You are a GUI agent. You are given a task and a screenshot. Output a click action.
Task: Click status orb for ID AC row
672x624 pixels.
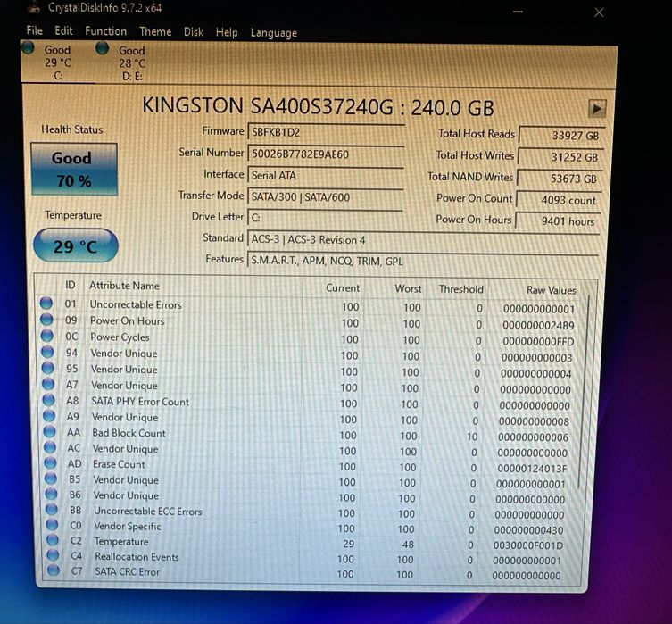tap(50, 447)
